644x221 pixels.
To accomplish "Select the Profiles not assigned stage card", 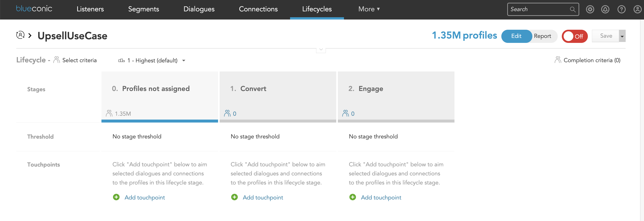I will tap(160, 97).
